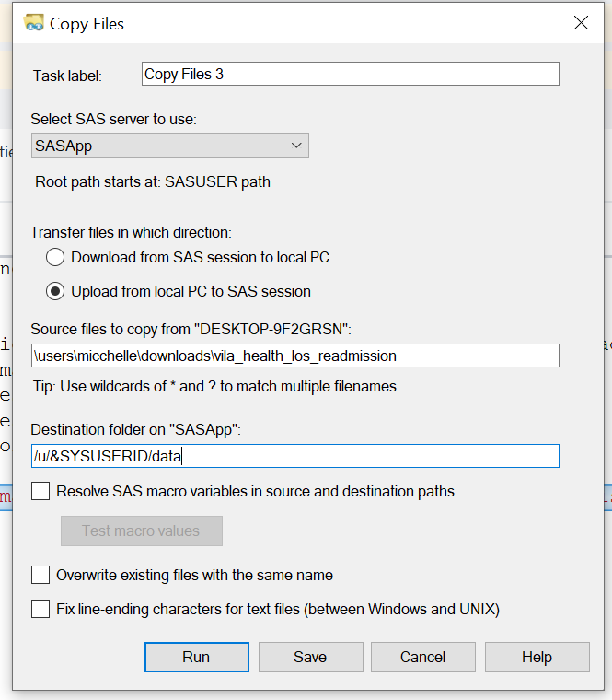The height and width of the screenshot is (700, 612).
Task: Save the Copy Files task settings
Action: [310, 657]
